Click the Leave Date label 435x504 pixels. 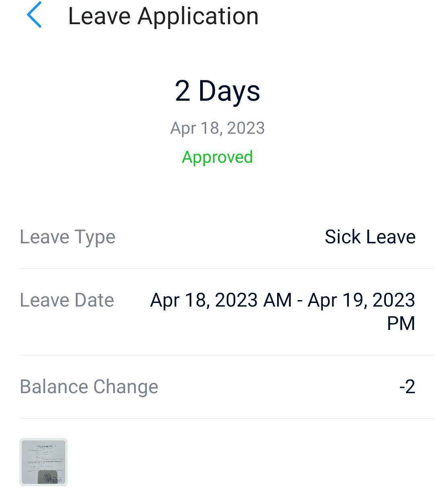coord(67,300)
